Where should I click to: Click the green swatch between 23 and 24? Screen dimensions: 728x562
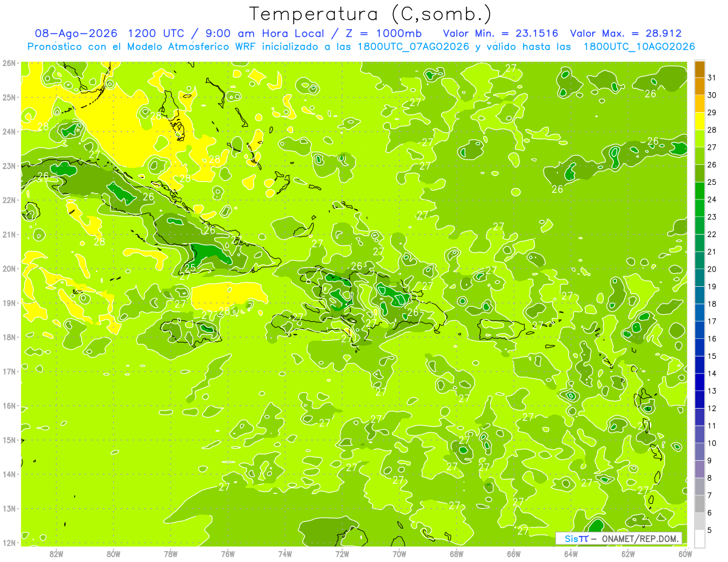coord(699,208)
